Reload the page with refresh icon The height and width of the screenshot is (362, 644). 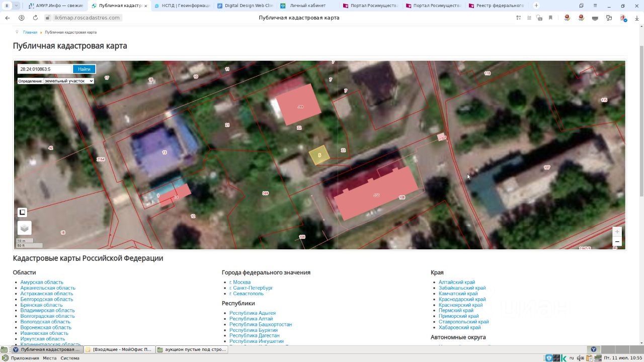[x=35, y=18]
